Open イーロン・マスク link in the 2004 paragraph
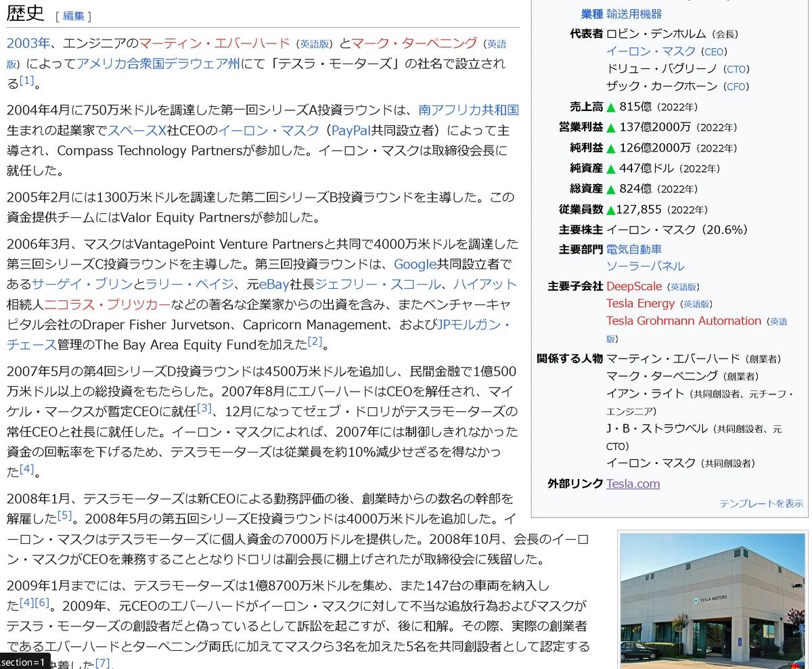The image size is (812, 669). tap(269, 130)
